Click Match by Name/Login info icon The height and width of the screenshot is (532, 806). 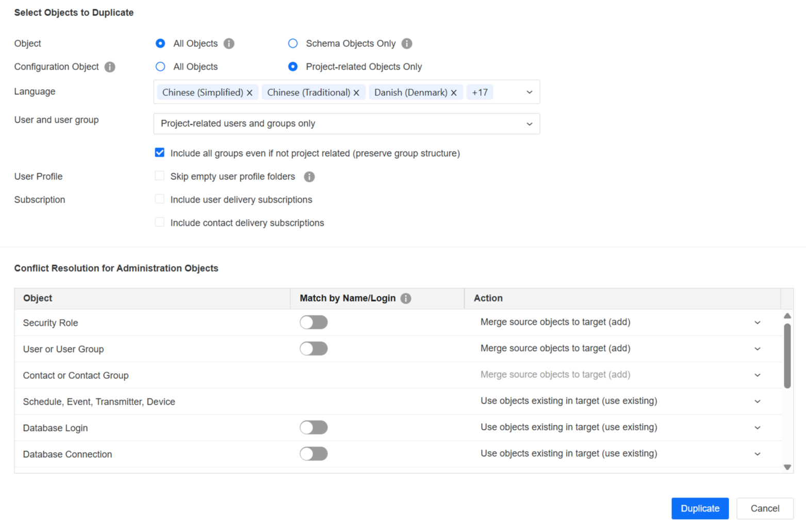406,298
